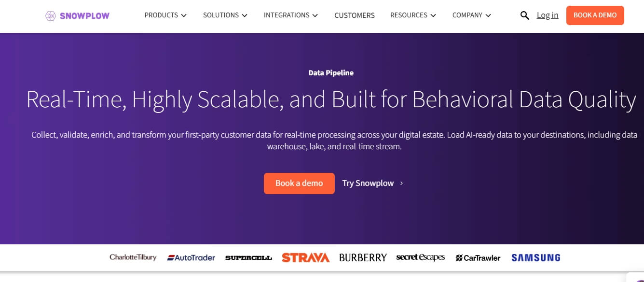Click the Book a demo button
The height and width of the screenshot is (282, 644).
(x=299, y=183)
